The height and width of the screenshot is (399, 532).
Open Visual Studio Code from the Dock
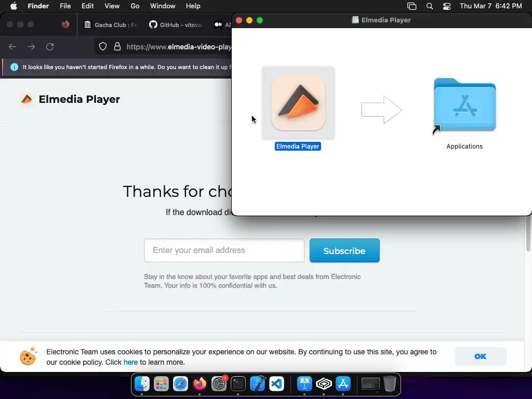tap(276, 384)
